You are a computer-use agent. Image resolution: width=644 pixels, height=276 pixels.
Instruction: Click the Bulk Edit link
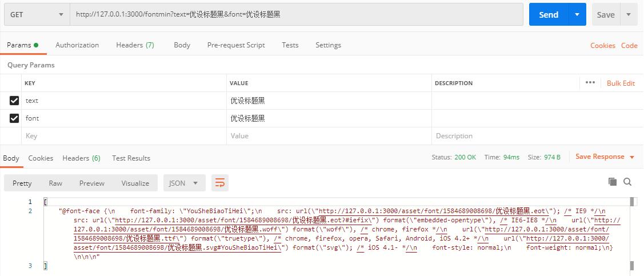pyautogui.click(x=621, y=83)
